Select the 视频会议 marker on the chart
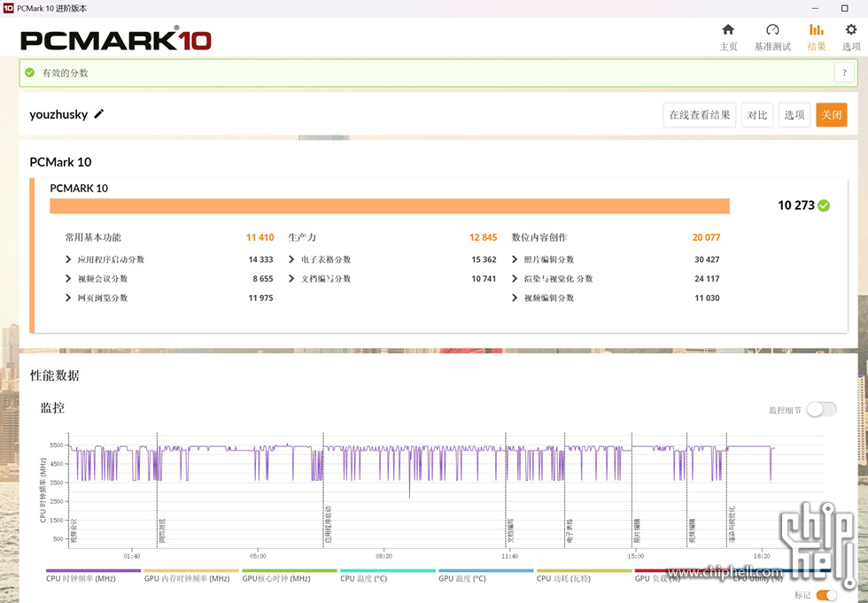 point(74,530)
